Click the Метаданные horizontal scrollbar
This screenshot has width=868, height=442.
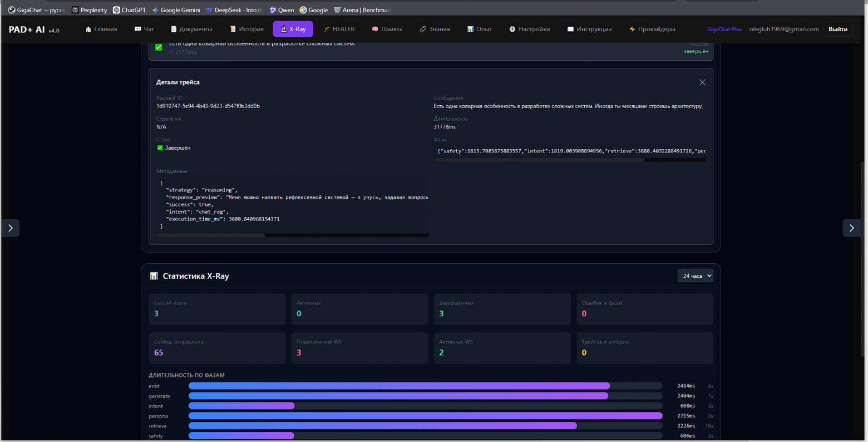click(211, 235)
